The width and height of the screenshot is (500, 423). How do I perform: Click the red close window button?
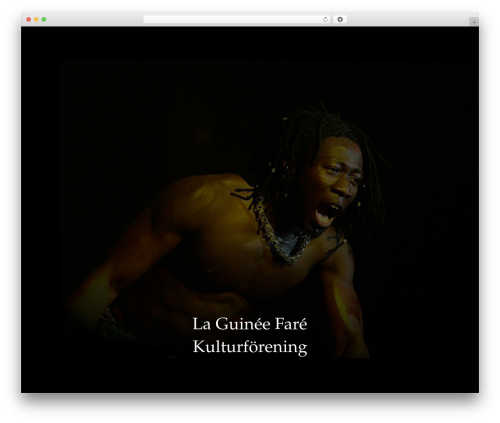point(29,20)
